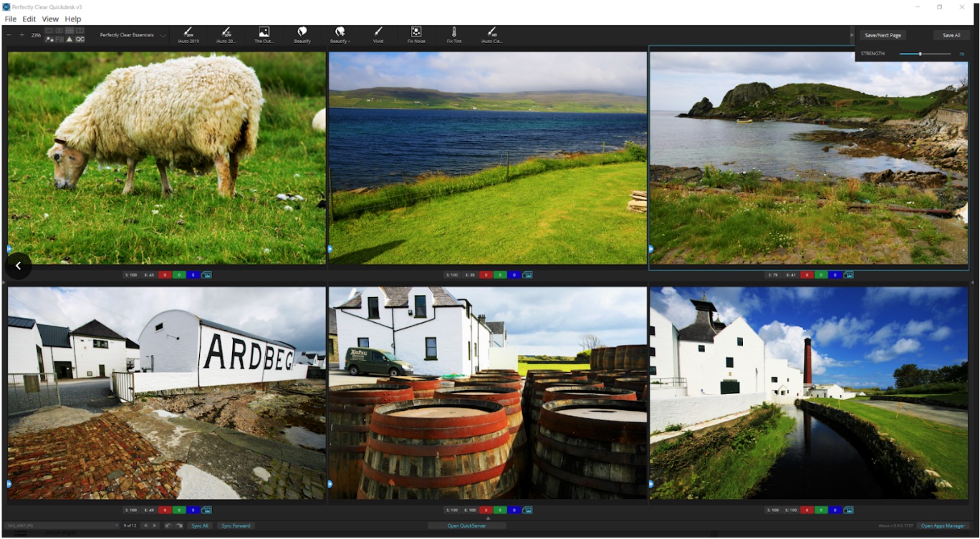Click the Fill view button

(x=59, y=39)
